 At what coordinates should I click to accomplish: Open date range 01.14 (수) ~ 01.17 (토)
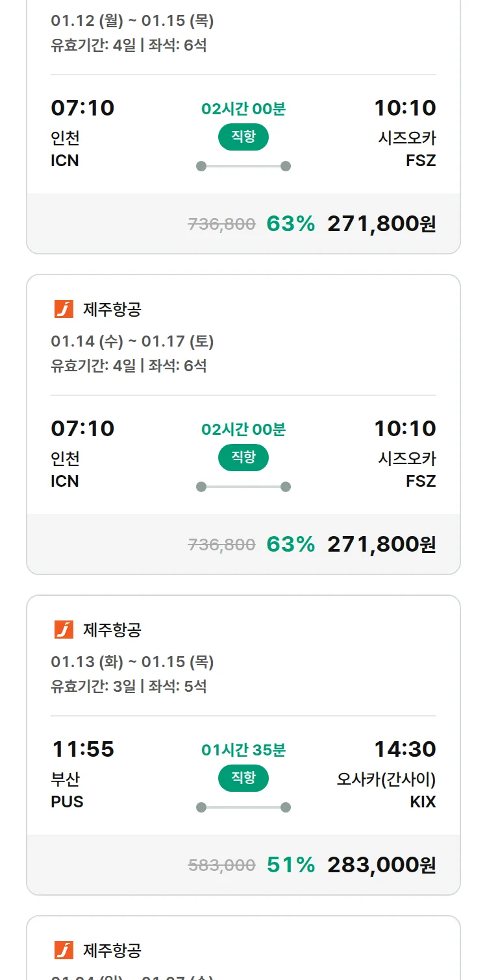pyautogui.click(x=132, y=341)
